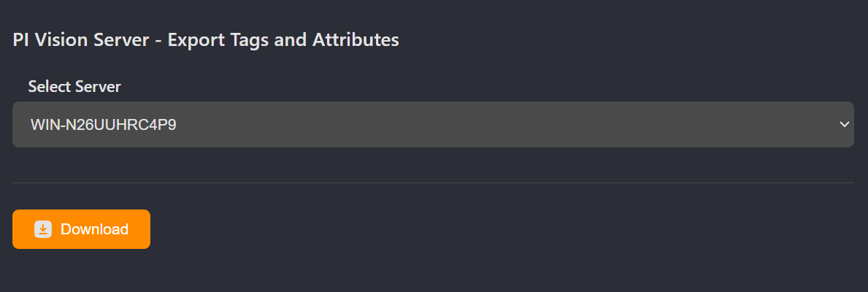Click the download arrow icon on the orange button
Viewport: 868px width, 292px height.
click(x=43, y=229)
